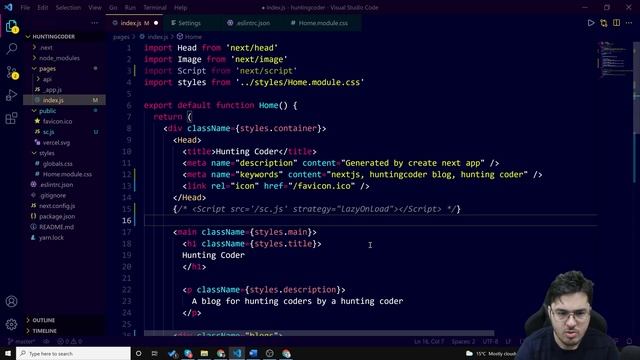The image size is (640, 360).
Task: Open Run and Debug view
Action: (x=11, y=95)
